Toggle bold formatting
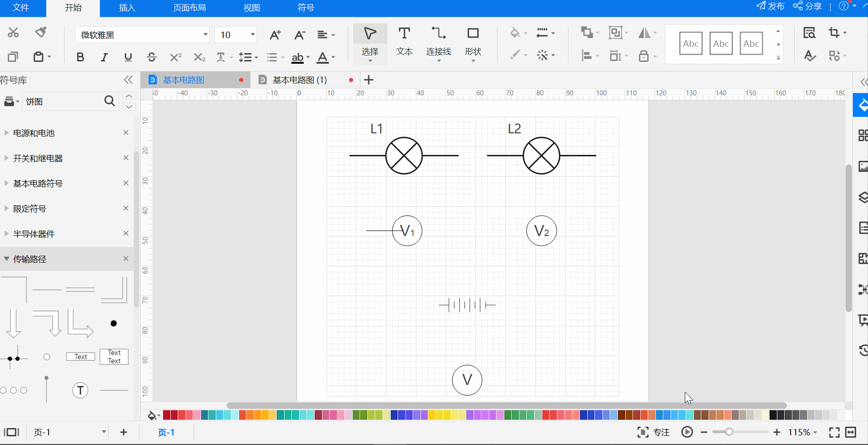The width and height of the screenshot is (868, 445). (x=80, y=57)
